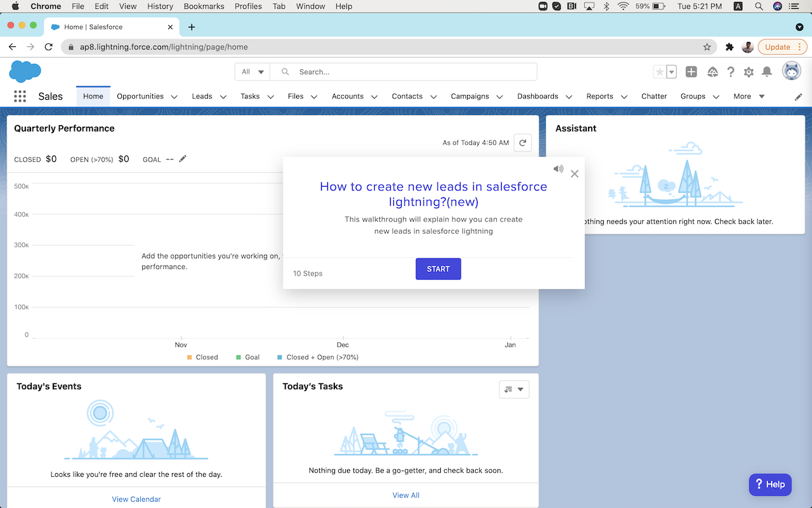
Task: Open the user profile avatar
Action: point(791,71)
